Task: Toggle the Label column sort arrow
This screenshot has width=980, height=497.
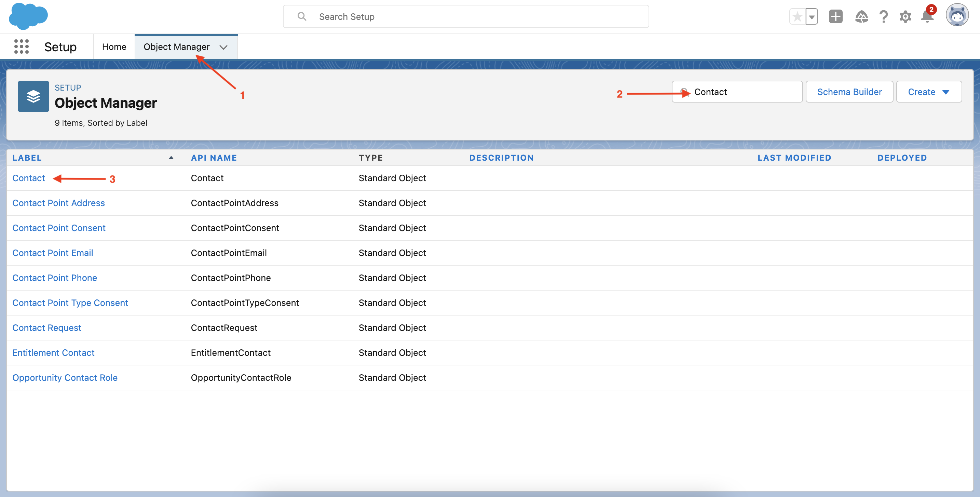Action: tap(171, 158)
